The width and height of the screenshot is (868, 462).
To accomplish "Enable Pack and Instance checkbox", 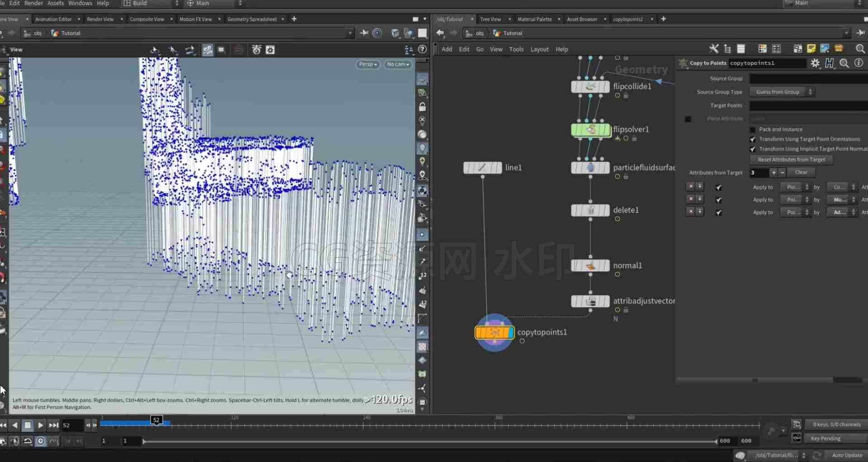I will [753, 129].
